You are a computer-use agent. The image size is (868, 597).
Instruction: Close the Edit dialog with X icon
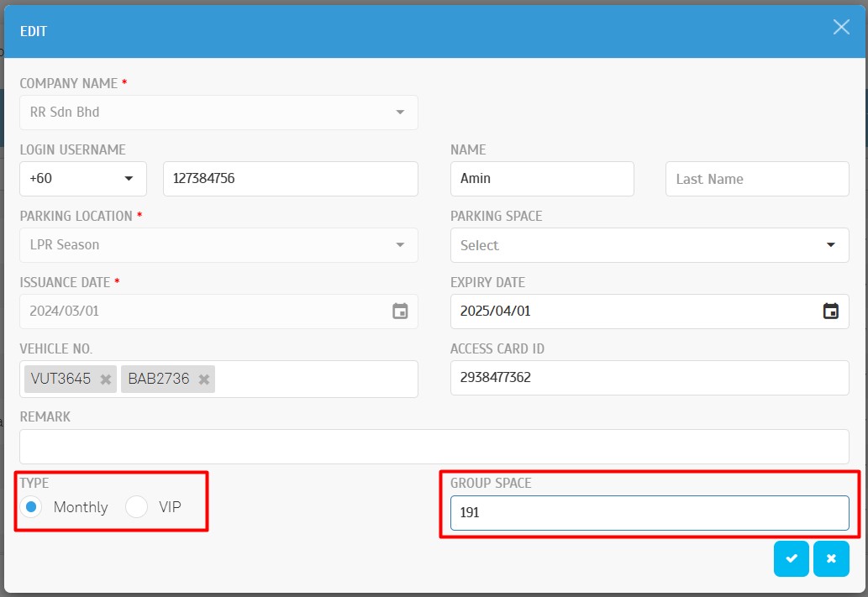pyautogui.click(x=841, y=28)
